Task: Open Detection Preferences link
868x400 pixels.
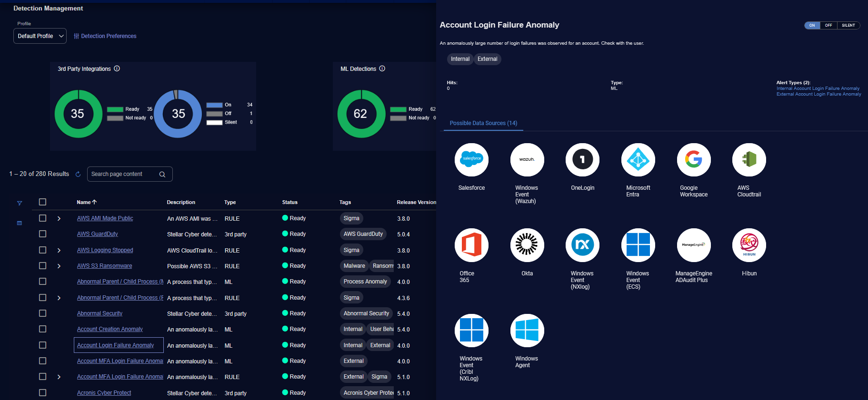Action: (109, 36)
